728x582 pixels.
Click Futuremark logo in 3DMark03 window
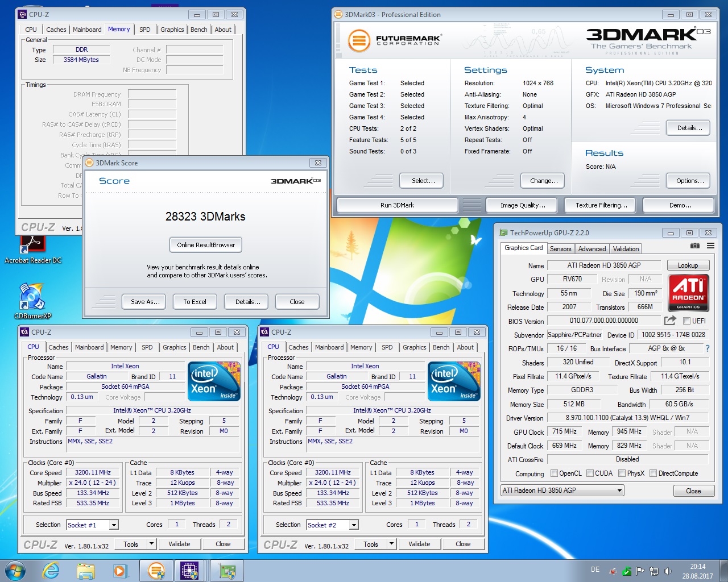[395, 40]
